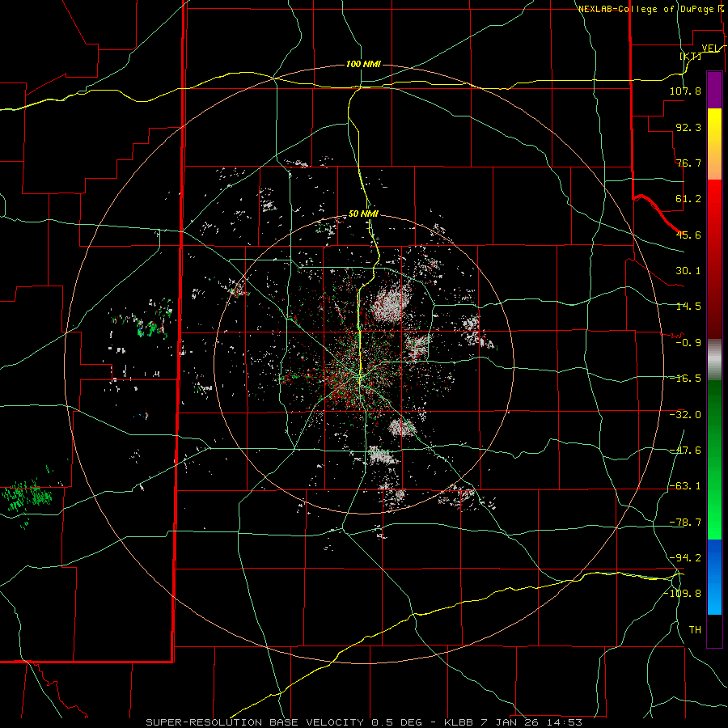Click the VEL legend title
728x728 pixels.
[x=710, y=48]
